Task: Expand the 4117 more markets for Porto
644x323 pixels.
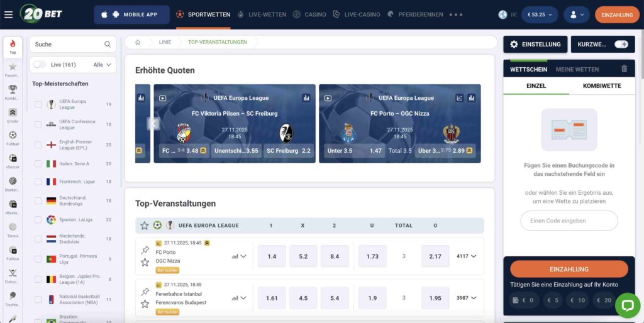Action: click(x=466, y=256)
